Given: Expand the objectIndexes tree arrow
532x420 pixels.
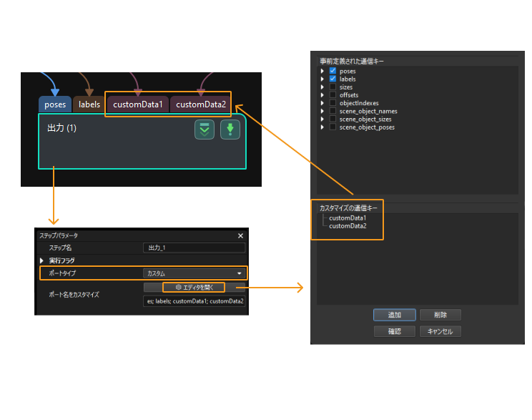Looking at the screenshot, I should point(322,103).
